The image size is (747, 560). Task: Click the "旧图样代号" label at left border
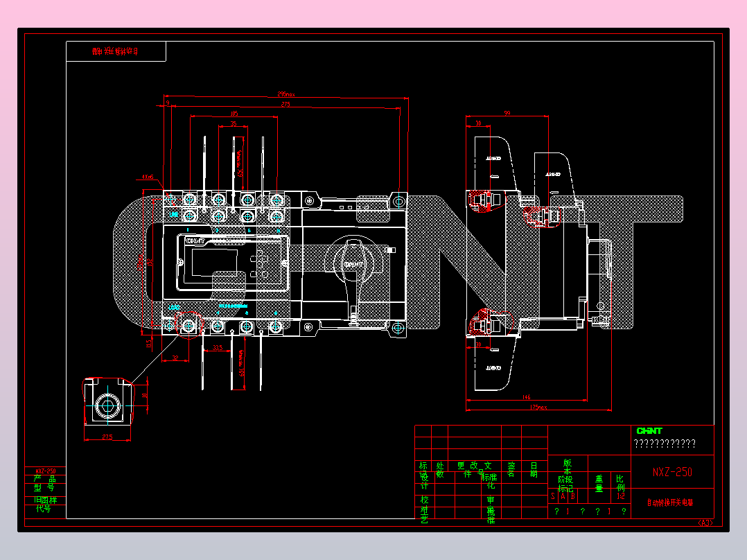tap(45, 505)
